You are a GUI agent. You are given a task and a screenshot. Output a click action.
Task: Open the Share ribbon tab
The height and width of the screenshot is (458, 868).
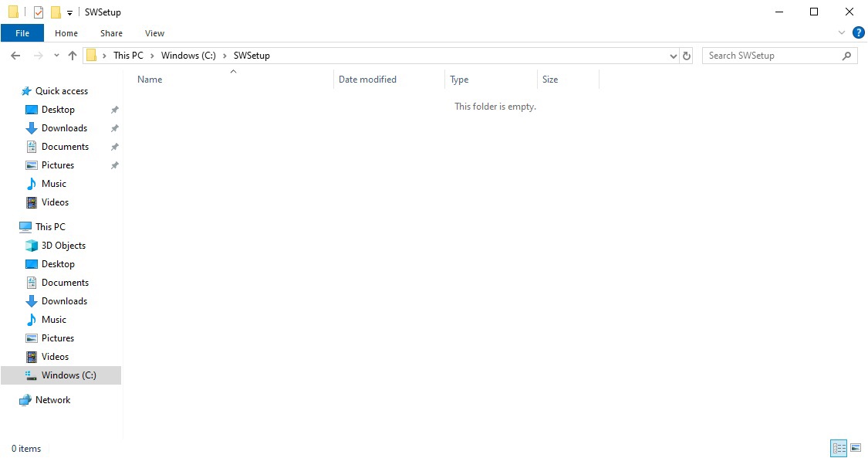click(x=111, y=33)
